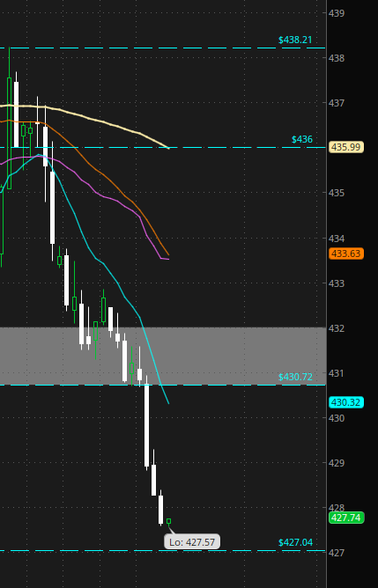The width and height of the screenshot is (378, 588).
Task: Click the $430.72 price level label
Action: coord(295,377)
